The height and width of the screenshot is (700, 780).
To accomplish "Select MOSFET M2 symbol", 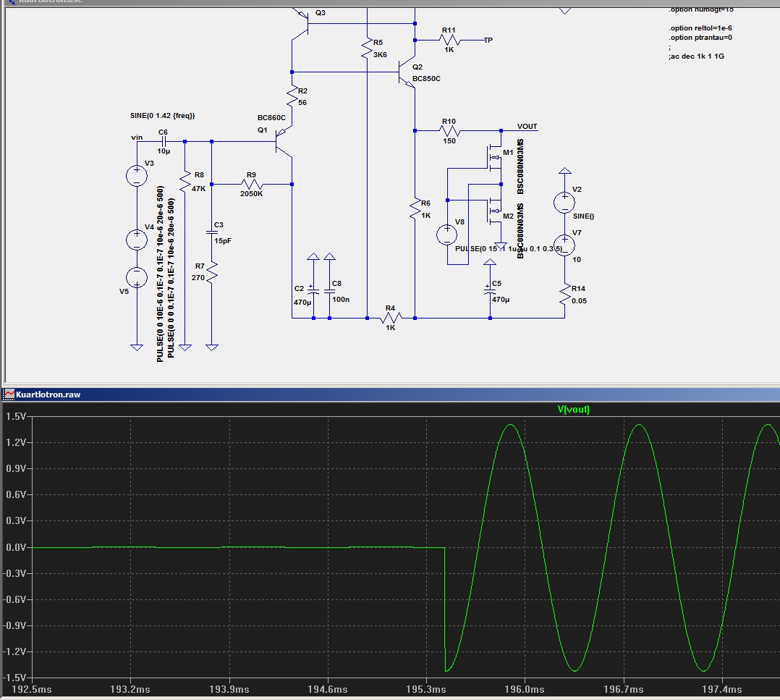I will (x=493, y=212).
